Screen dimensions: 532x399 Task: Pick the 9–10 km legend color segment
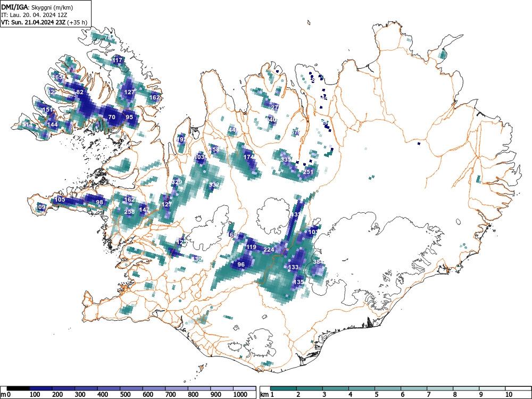coord(492,388)
